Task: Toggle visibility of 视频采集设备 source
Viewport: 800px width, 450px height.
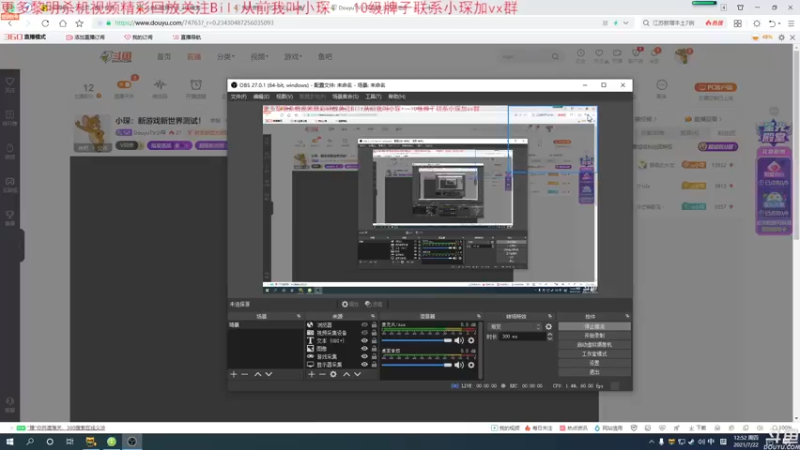Action: (x=364, y=333)
